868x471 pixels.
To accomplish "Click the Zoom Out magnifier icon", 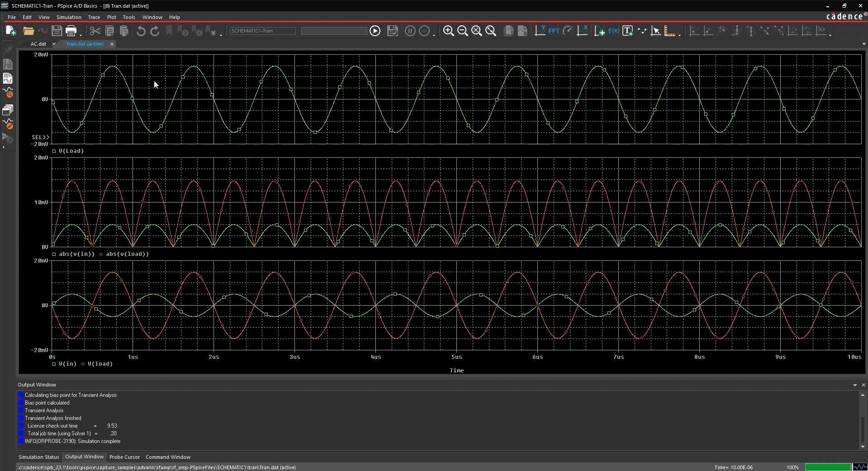I will point(462,31).
